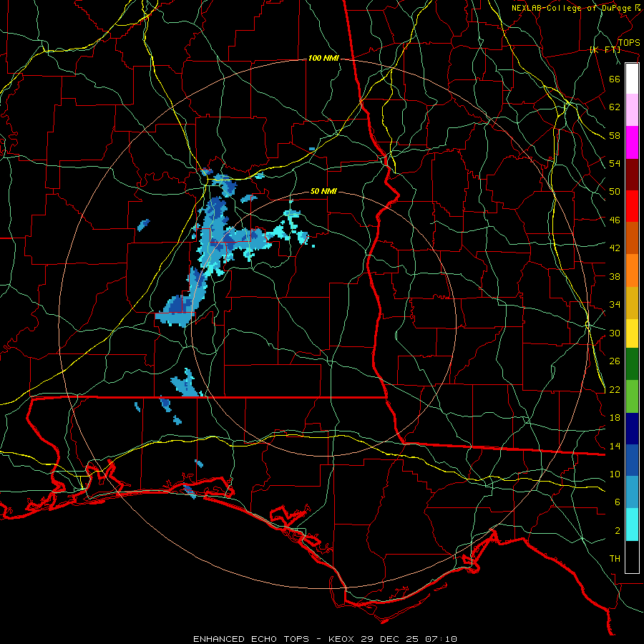The image size is (644, 644).
Task: Click the dark red legend swatch for 54 kft
Action: [632, 175]
